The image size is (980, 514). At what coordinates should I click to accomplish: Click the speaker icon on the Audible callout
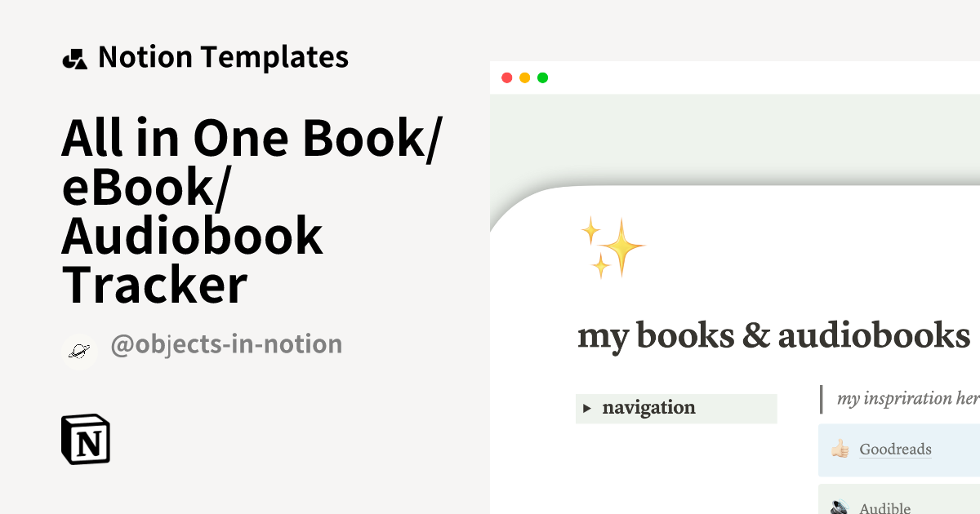point(839,506)
